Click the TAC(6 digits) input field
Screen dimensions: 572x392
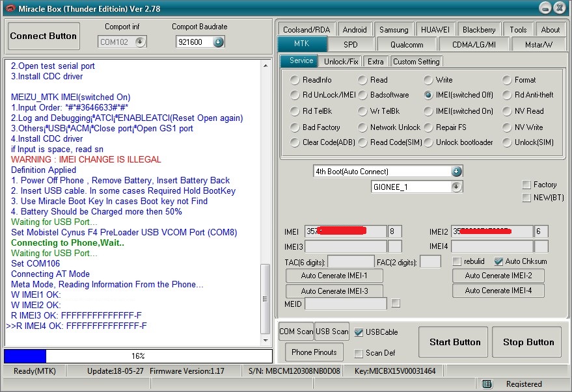coord(351,261)
